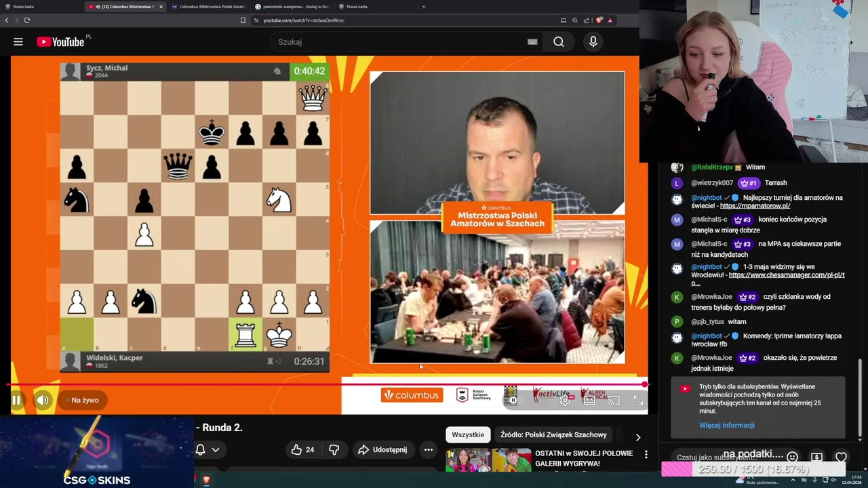
Task: Open the OSTATNI W SWOJEJ POŁOWIE video thumbnail
Action: click(488, 460)
